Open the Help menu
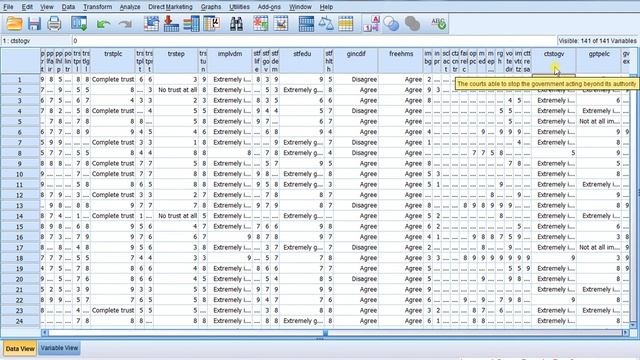640x360 pixels. click(326, 7)
